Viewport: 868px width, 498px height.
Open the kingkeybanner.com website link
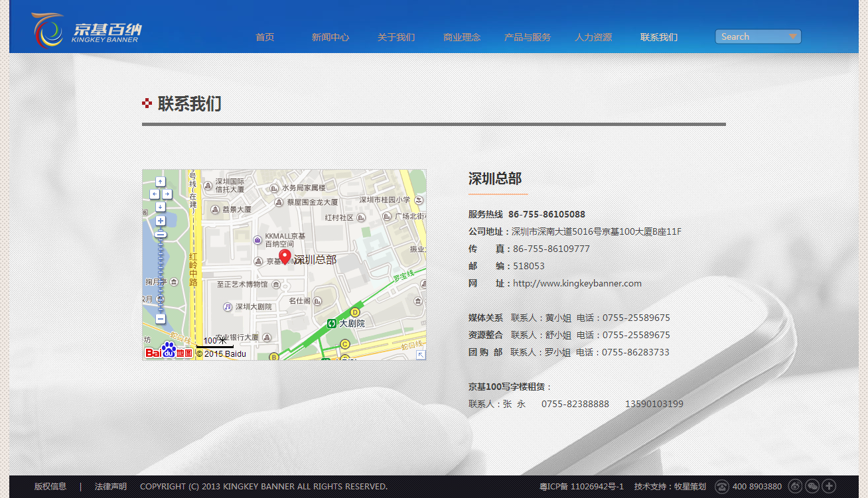577,284
